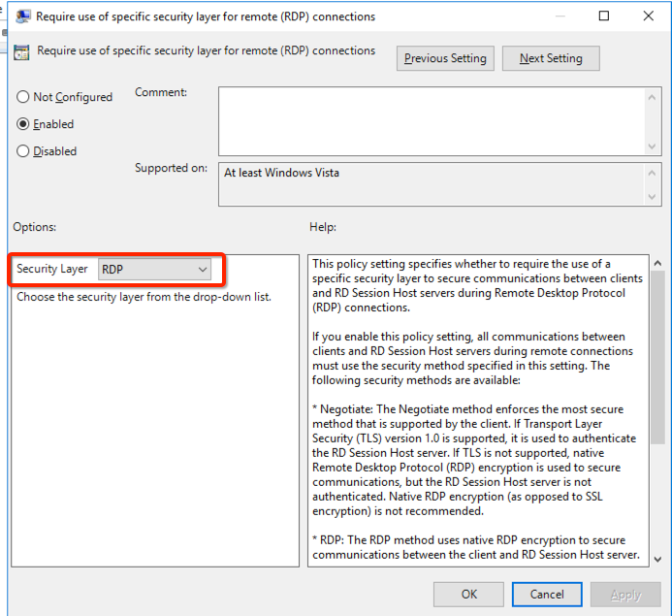Click the 'Options:' label

(34, 227)
